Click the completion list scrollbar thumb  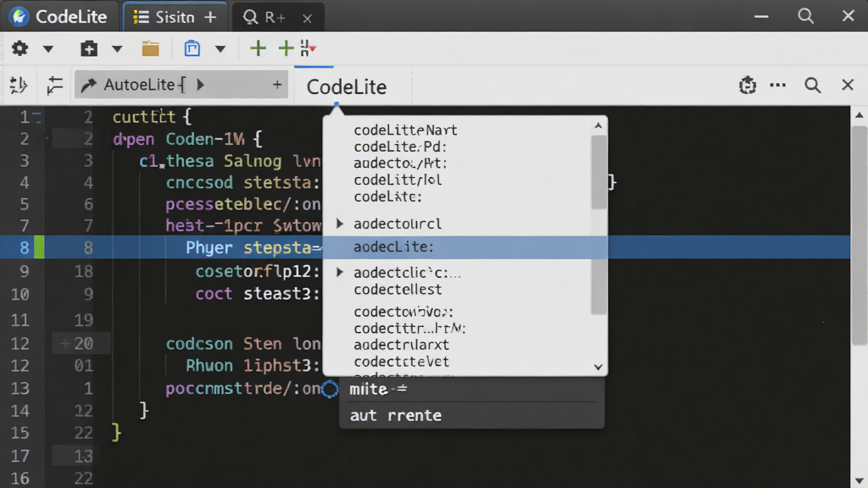coord(598,171)
